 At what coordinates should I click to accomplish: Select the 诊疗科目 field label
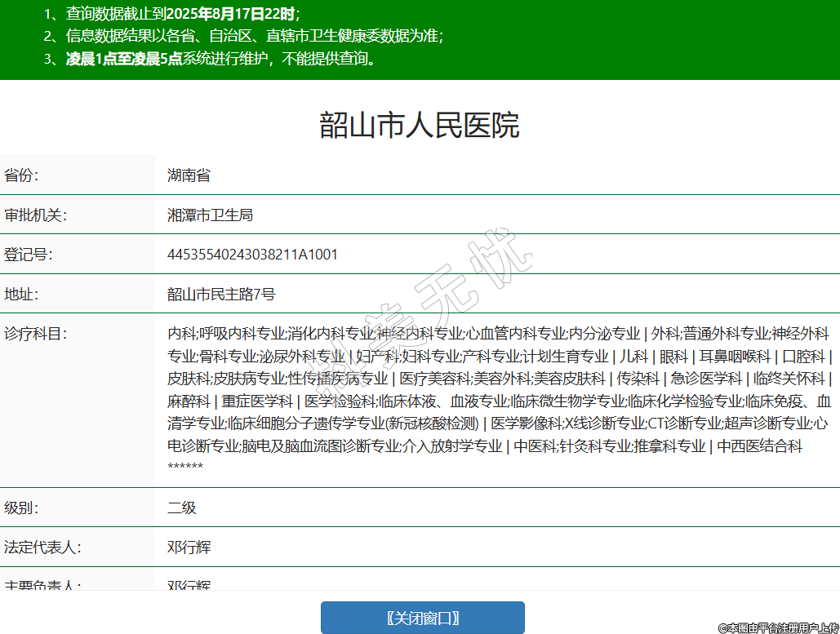[x=35, y=334]
